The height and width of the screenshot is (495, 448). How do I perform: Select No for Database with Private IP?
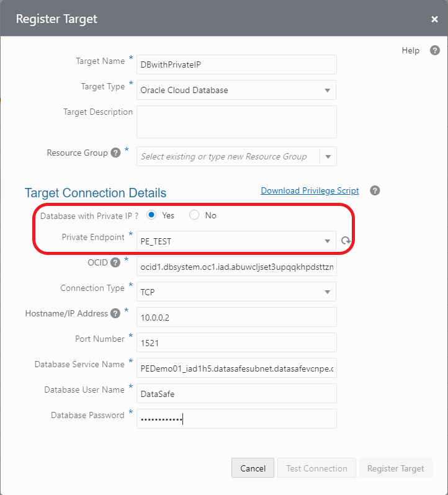click(194, 215)
